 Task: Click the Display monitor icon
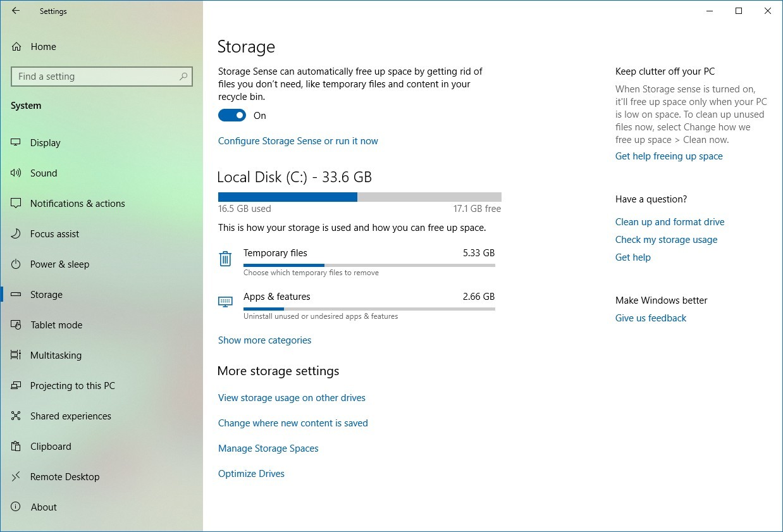(x=16, y=143)
